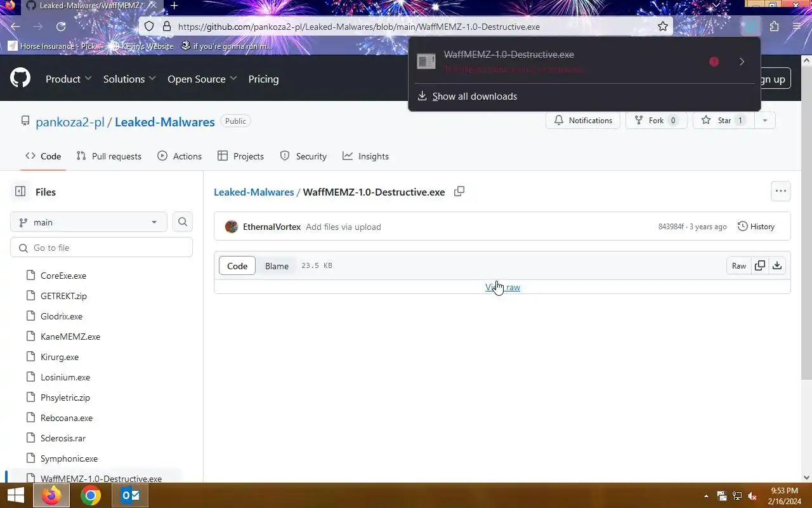The image size is (812, 508).
Task: Open Star lists dropdown arrow
Action: tap(765, 120)
